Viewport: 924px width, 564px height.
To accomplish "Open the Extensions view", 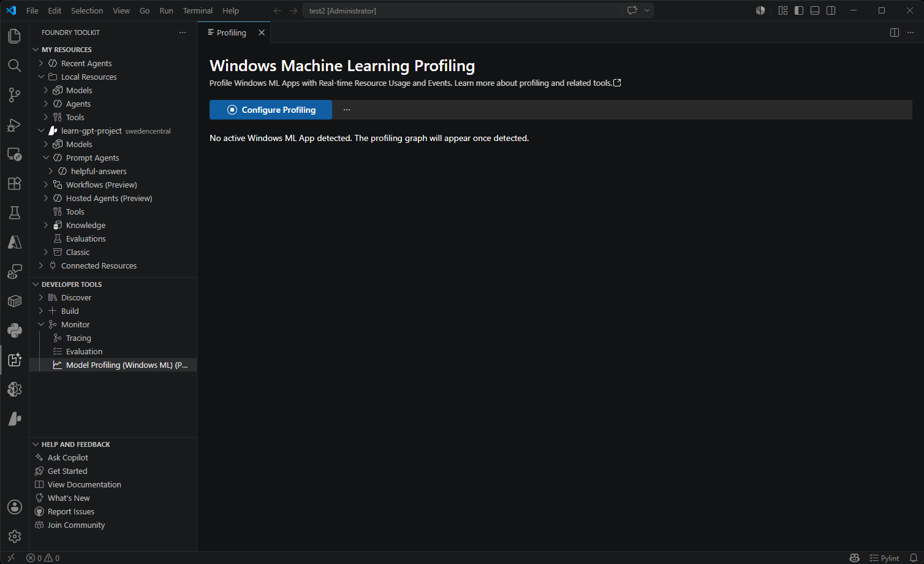I will pos(14,183).
